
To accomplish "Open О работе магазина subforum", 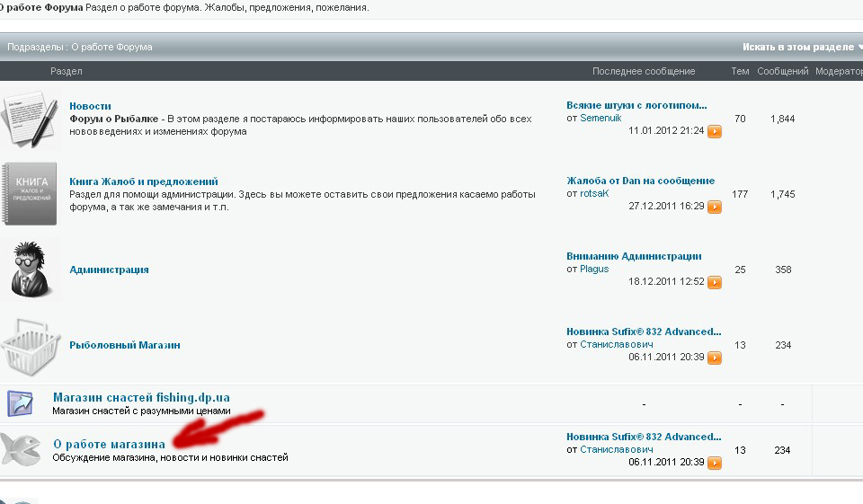I will 109,444.
